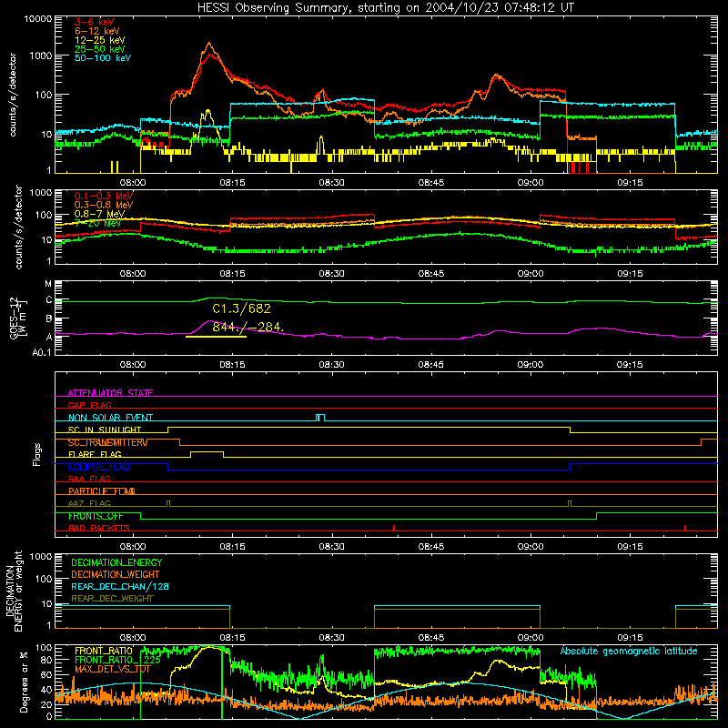Click the 844/-284 position annotation
This screenshot has width=728, height=728.
coord(248,328)
